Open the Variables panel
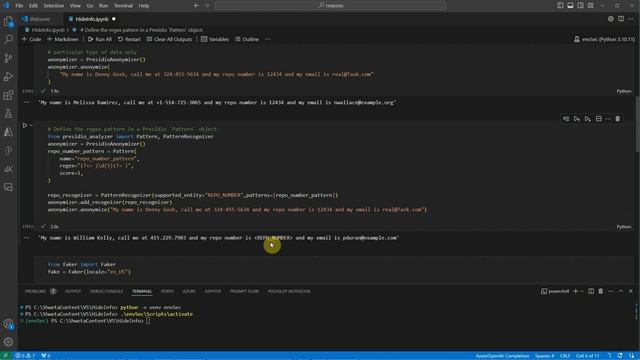Screen dimensions: 640x360 [x=215, y=39]
